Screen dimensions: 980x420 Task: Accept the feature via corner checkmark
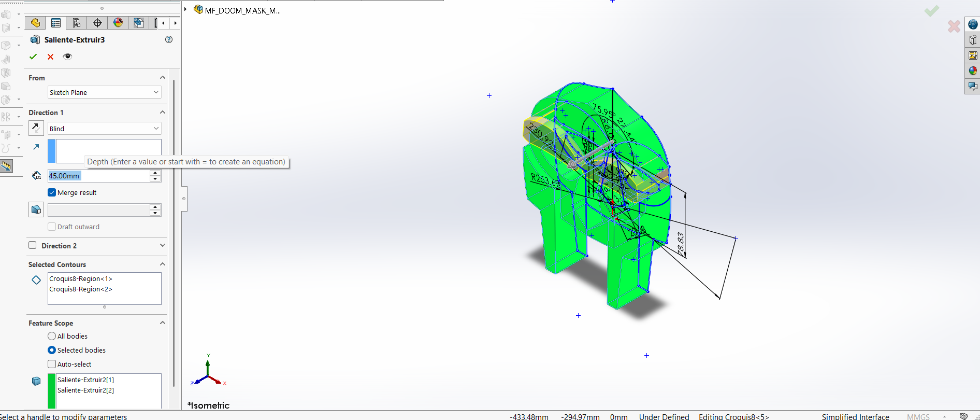(x=931, y=11)
